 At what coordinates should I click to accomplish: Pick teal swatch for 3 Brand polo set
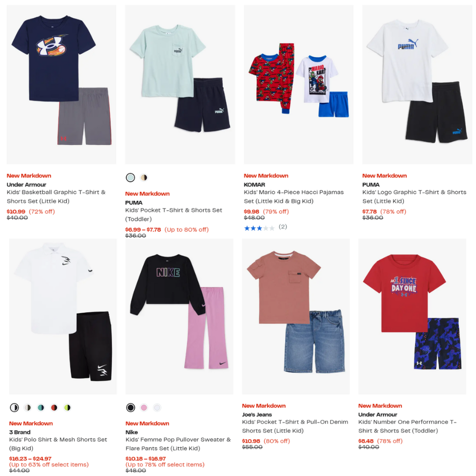point(41,407)
